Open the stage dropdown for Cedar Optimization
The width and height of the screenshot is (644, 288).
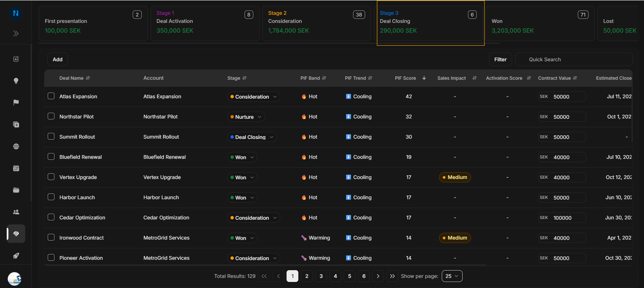click(x=254, y=218)
